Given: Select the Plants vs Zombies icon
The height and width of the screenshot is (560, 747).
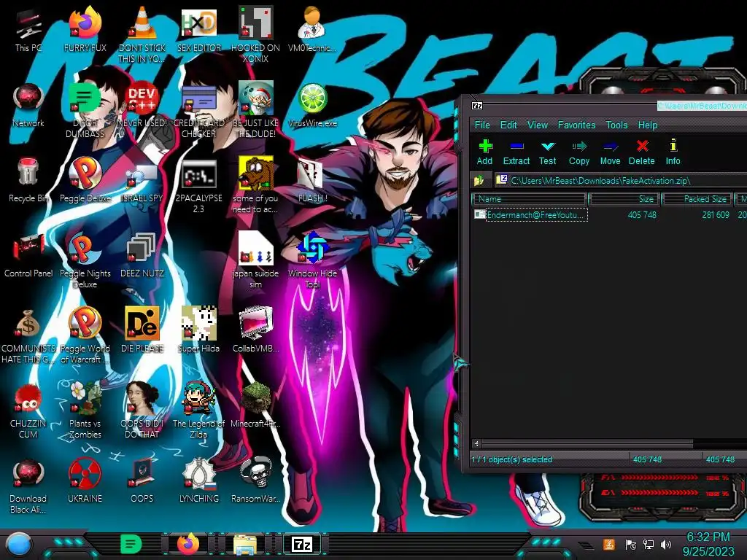Looking at the screenshot, I should click(85, 410).
